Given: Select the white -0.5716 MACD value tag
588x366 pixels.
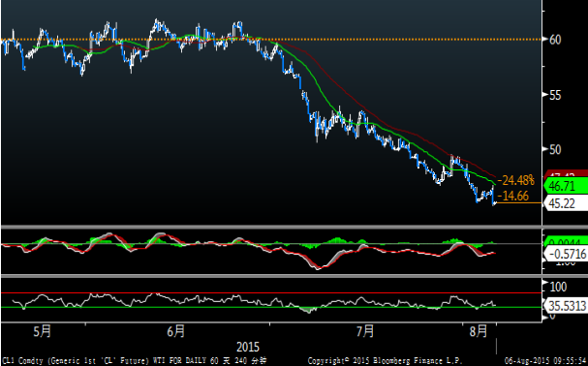Looking at the screenshot, I should [566, 255].
